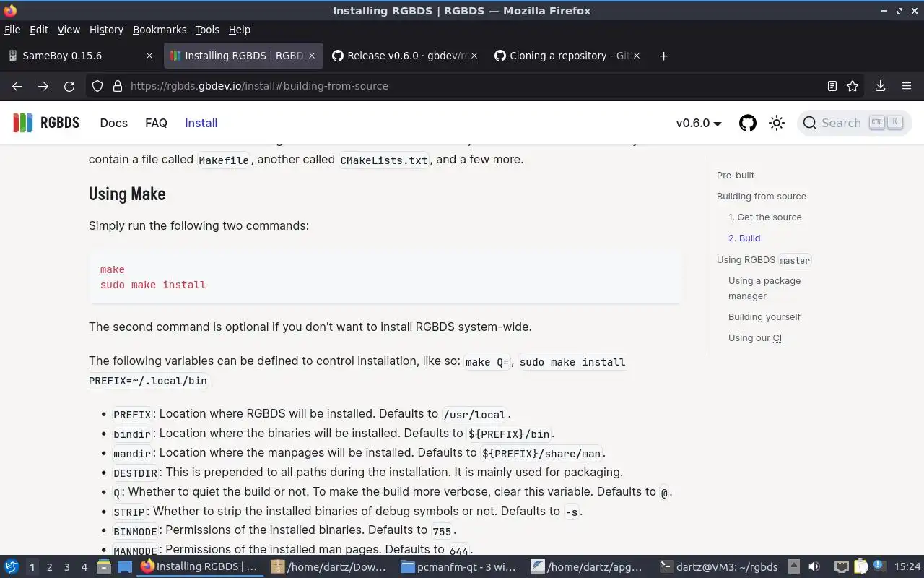Image resolution: width=924 pixels, height=578 pixels.
Task: Jump to Using RGBDS master section
Action: pyautogui.click(x=764, y=259)
